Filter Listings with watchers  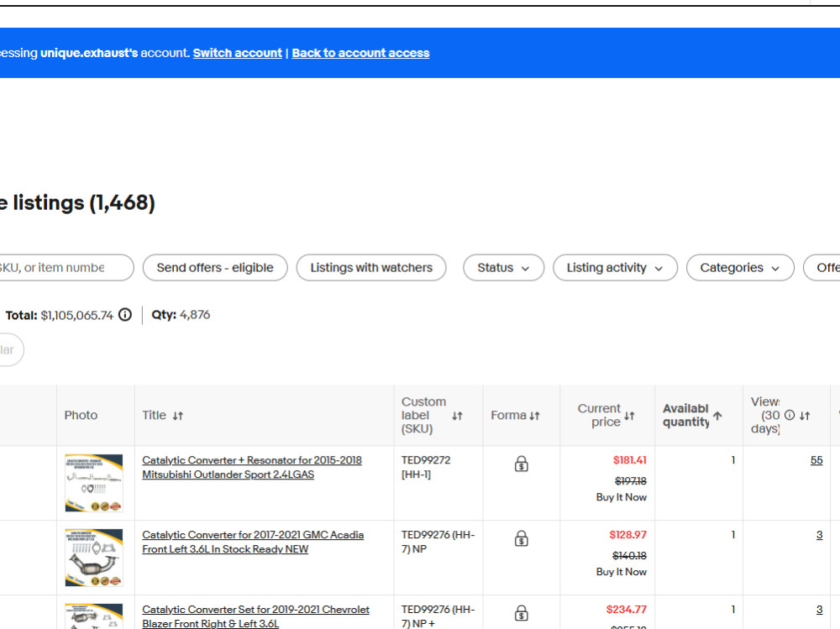tap(371, 267)
